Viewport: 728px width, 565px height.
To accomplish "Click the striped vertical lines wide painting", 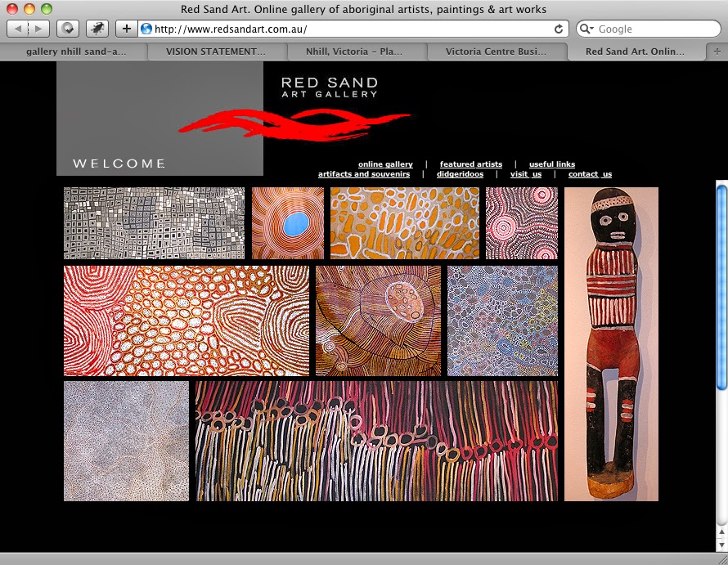I will (376, 441).
